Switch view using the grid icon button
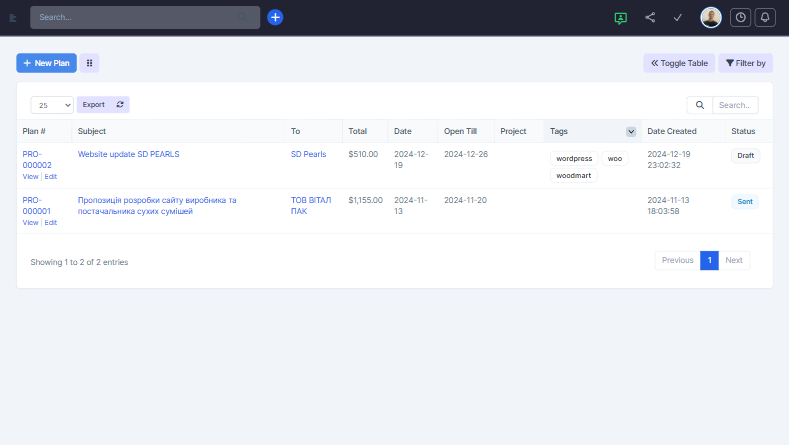Viewport: 789px width, 445px height. pos(90,63)
